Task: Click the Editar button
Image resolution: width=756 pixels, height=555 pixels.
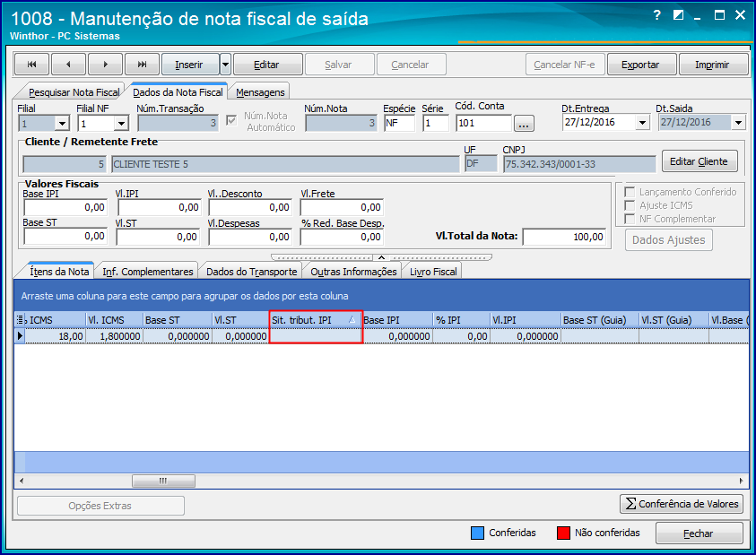Action: click(266, 65)
